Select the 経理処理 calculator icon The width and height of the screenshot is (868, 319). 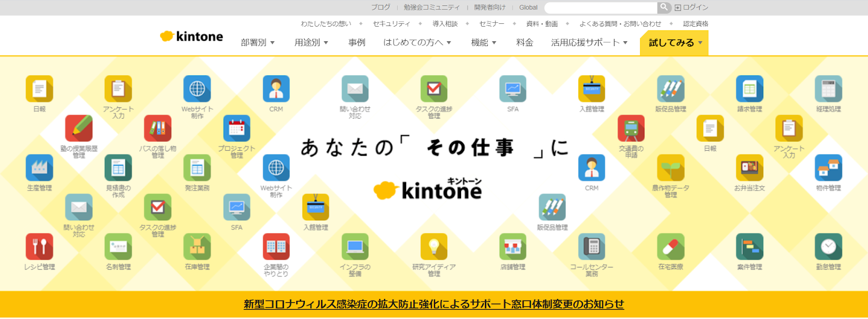[828, 89]
